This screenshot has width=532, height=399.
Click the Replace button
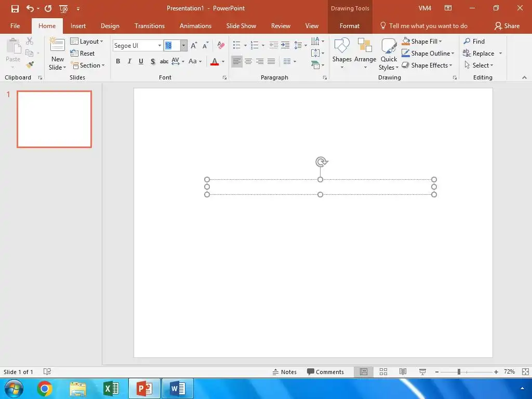[x=478, y=54]
